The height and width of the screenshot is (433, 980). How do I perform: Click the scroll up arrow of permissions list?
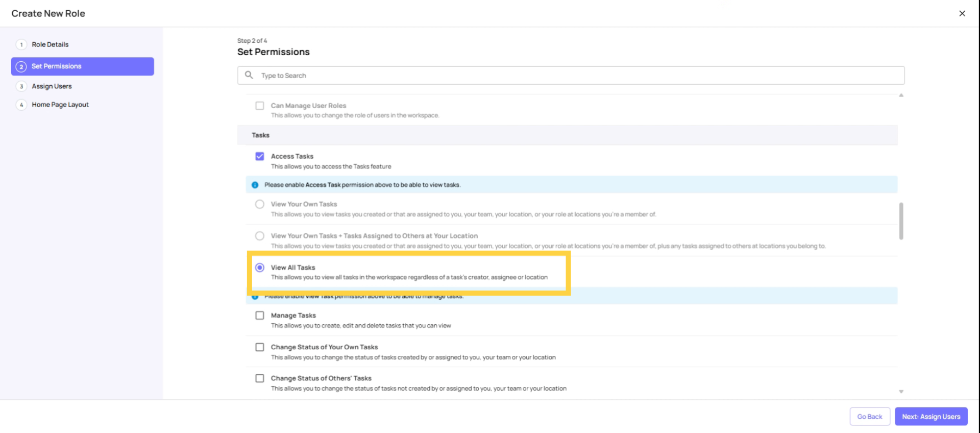point(901,95)
